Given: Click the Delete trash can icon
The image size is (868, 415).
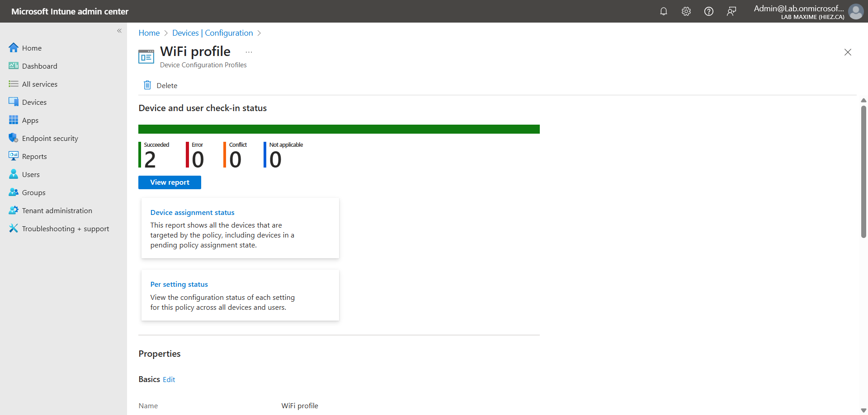Looking at the screenshot, I should [x=147, y=85].
